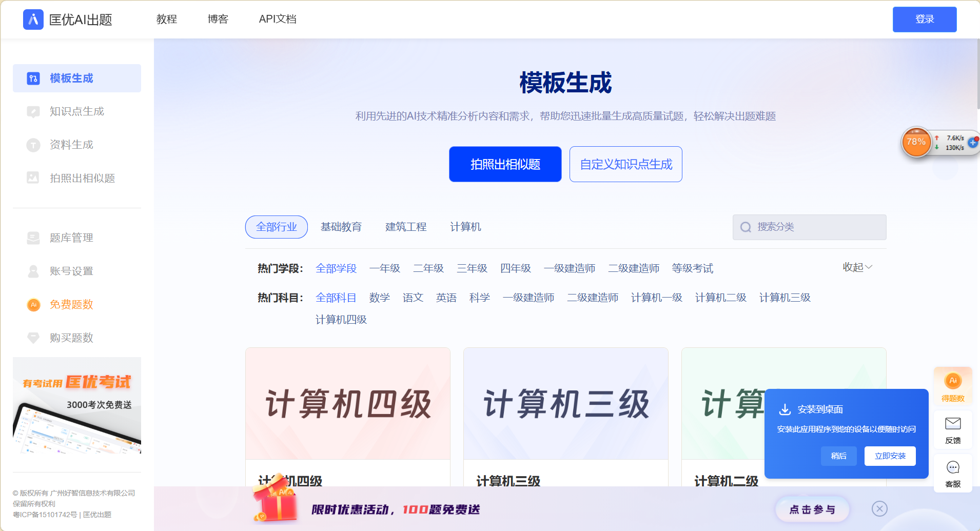Click 点击参与 promotion button
The height and width of the screenshot is (531, 980).
(x=812, y=509)
